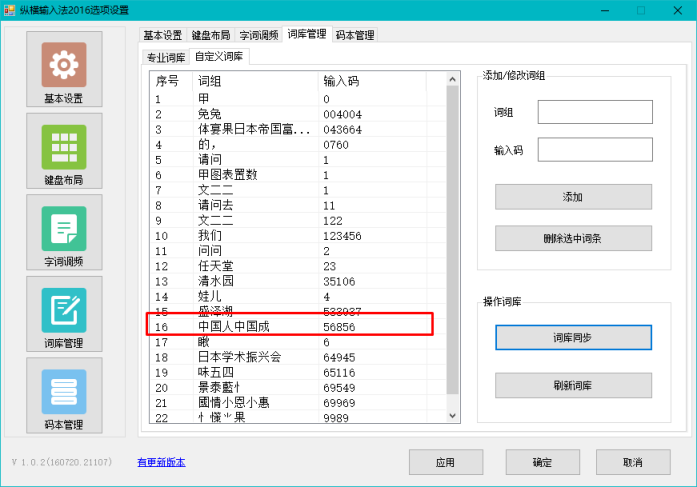Switch to the 基本设置 tab
697x487 pixels.
162,35
